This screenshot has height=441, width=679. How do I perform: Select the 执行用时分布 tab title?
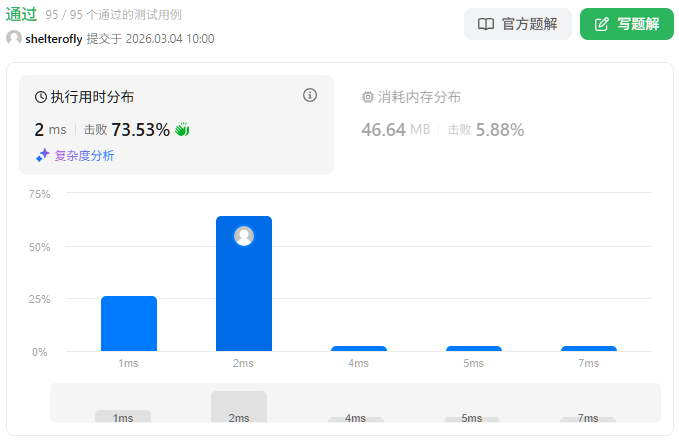tap(92, 97)
